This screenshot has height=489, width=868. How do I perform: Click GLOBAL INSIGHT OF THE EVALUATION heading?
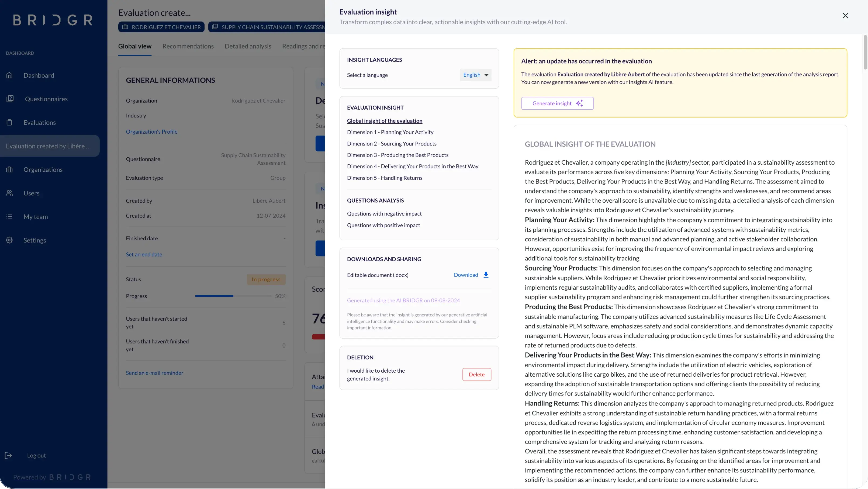590,144
